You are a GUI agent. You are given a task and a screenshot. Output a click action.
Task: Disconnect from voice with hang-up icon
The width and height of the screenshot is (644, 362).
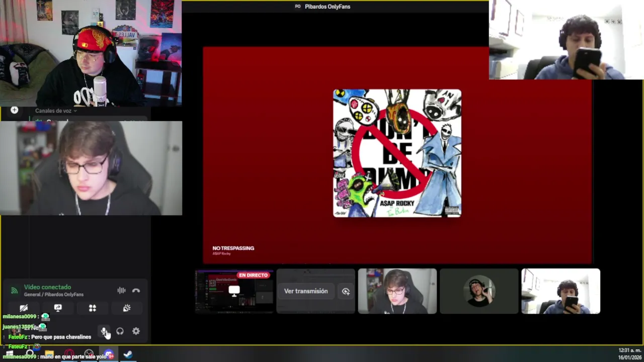pyautogui.click(x=136, y=291)
